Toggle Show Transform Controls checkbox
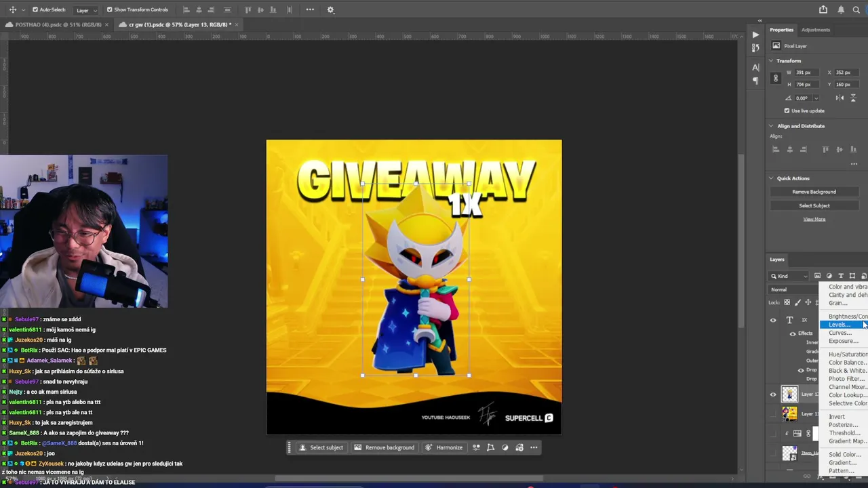868x488 pixels. 110,10
